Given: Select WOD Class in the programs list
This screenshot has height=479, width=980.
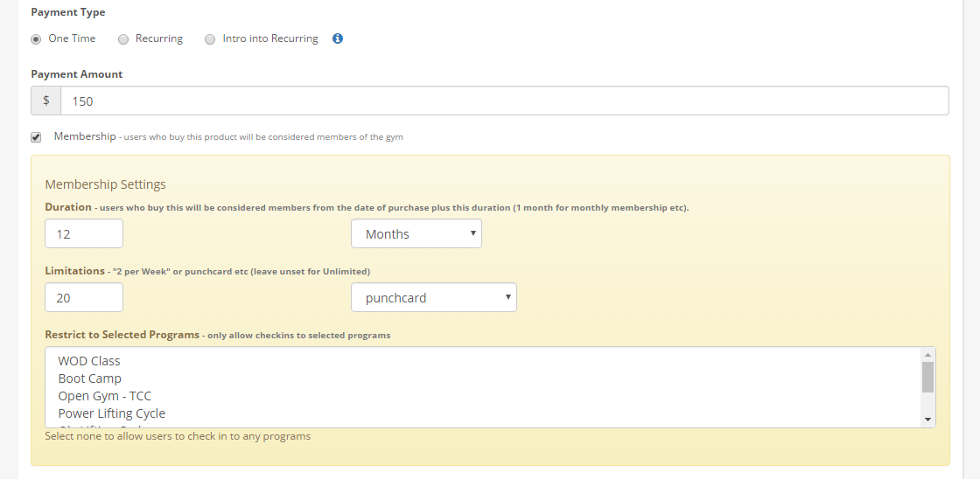Looking at the screenshot, I should pos(89,361).
